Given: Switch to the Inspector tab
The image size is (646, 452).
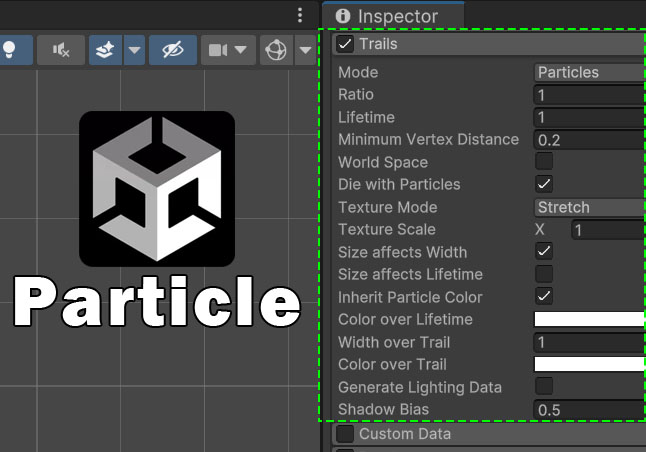Looking at the screenshot, I should (396, 16).
